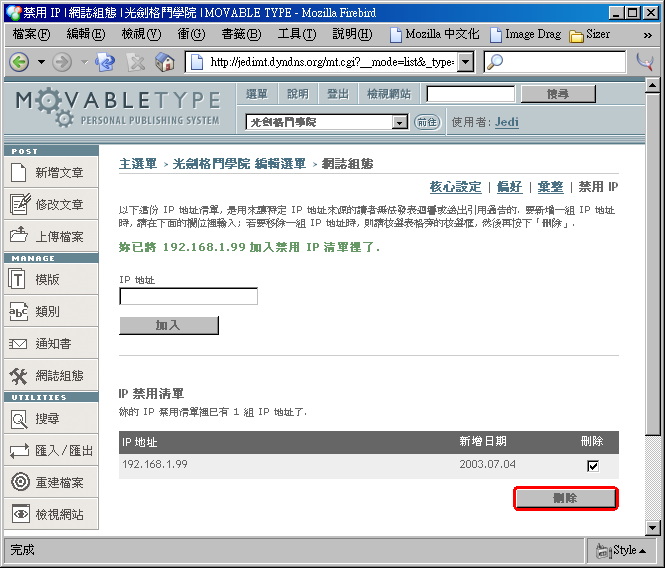Click the Reload page icon
This screenshot has width=665, height=568.
click(105, 62)
